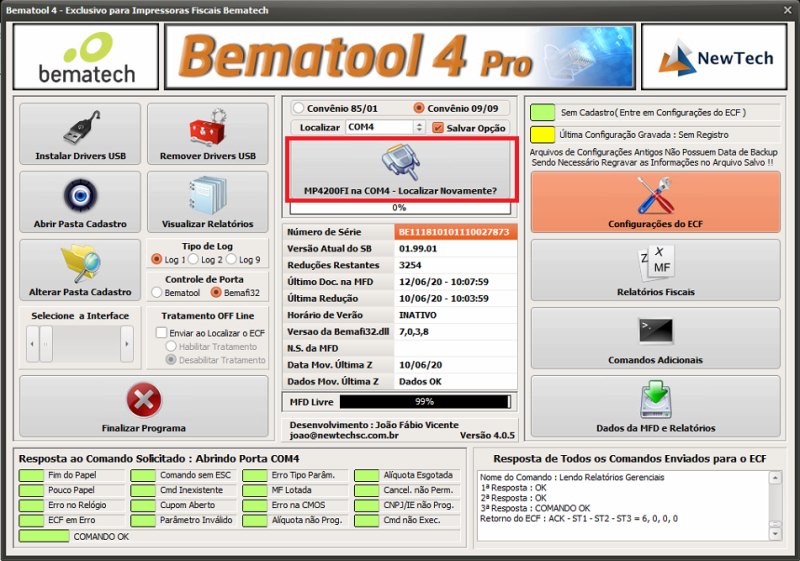Select Log 2 radio option
The width and height of the screenshot is (800, 561).
pos(194,260)
